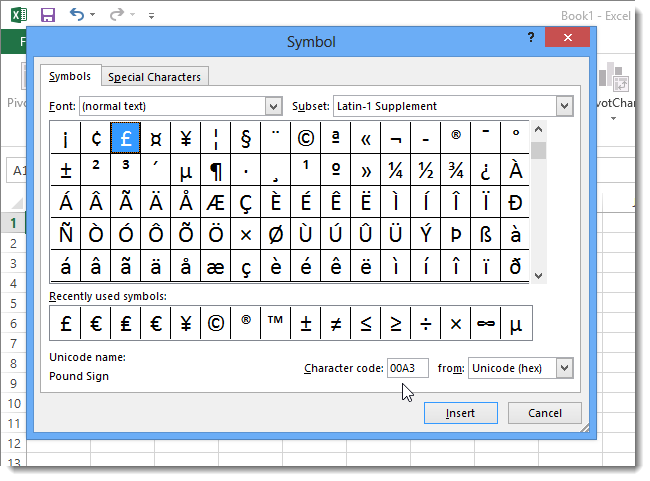650x481 pixels.
Task: Select the left guillemet « symbol
Action: [x=366, y=138]
